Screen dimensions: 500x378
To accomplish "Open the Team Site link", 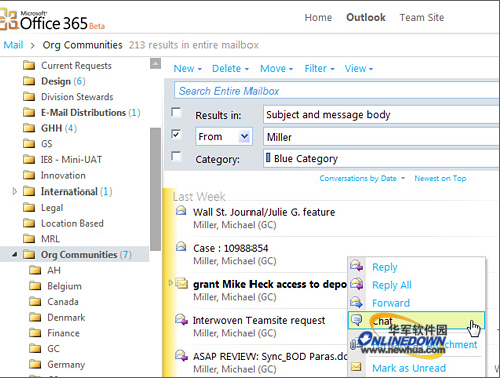I will [x=422, y=17].
